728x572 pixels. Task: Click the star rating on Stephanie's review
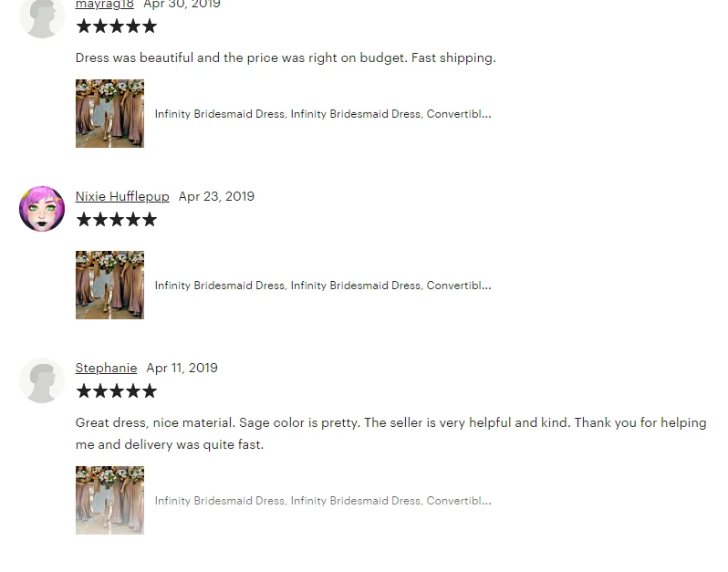pyautogui.click(x=117, y=391)
